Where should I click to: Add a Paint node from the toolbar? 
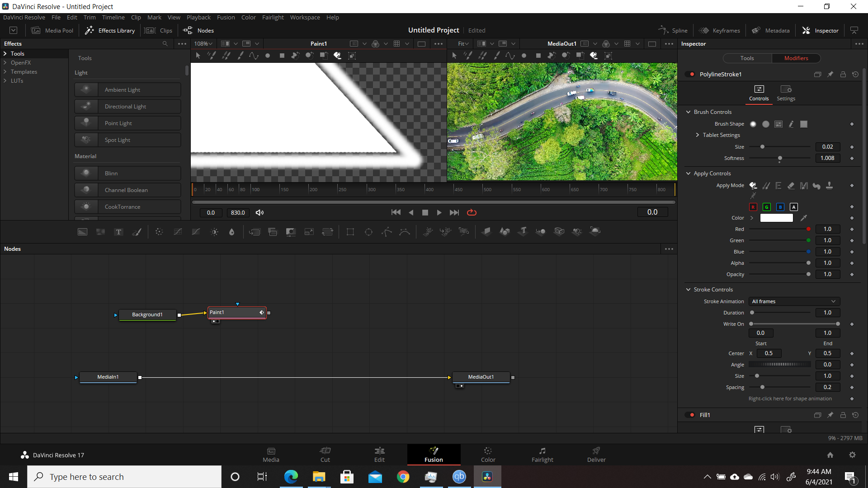(137, 232)
